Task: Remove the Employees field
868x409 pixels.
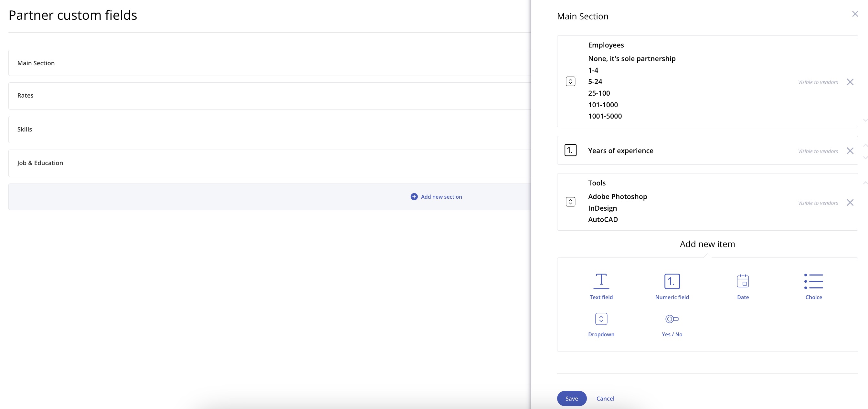Action: coord(850,82)
